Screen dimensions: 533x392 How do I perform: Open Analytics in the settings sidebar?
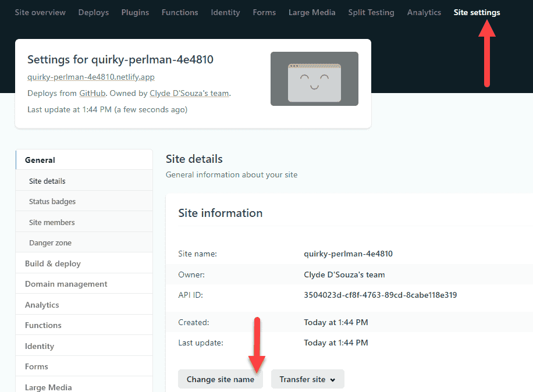click(x=84, y=305)
